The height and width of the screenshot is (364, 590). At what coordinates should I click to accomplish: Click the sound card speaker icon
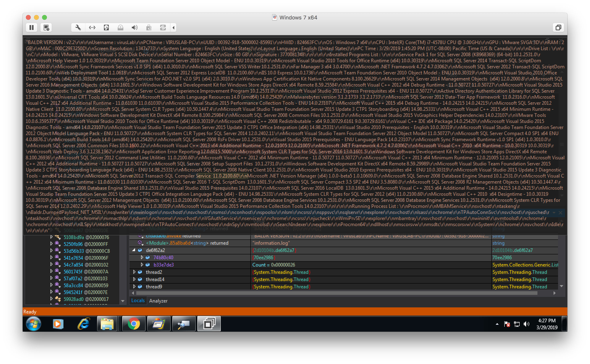135,28
